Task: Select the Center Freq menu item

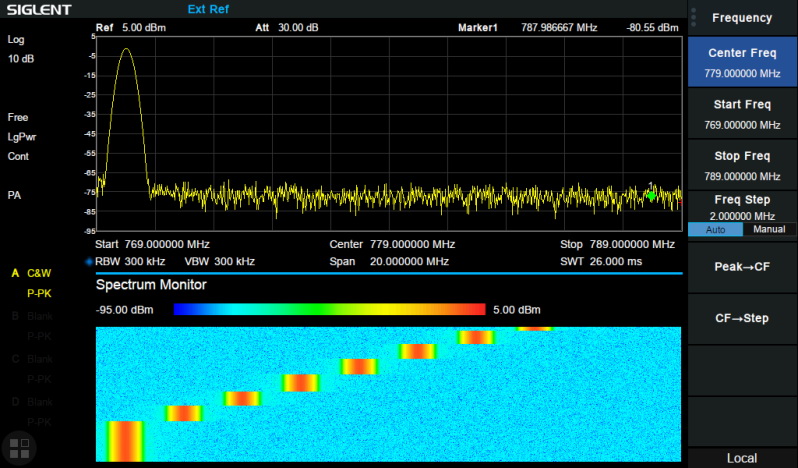Action: pos(741,62)
